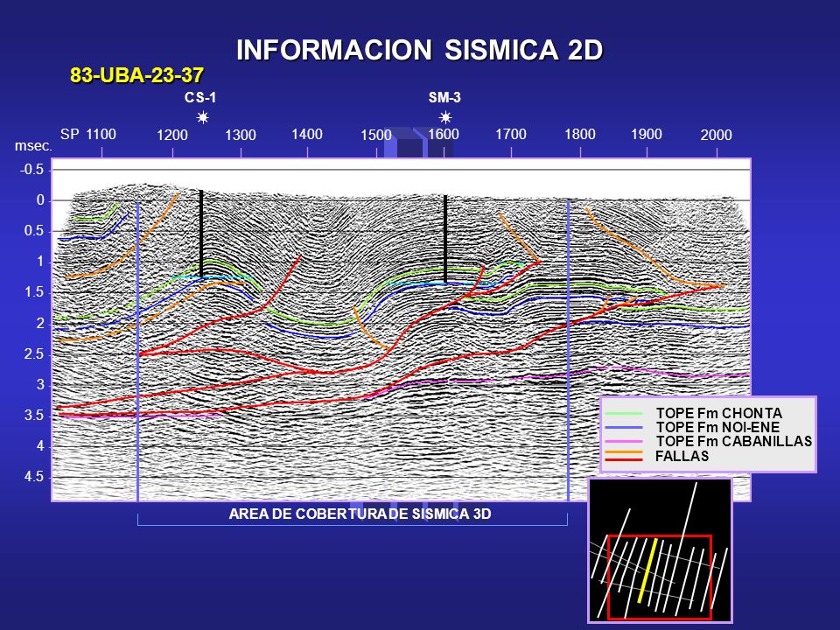Select legend text TOPE Fm CHONTA

tap(719, 414)
